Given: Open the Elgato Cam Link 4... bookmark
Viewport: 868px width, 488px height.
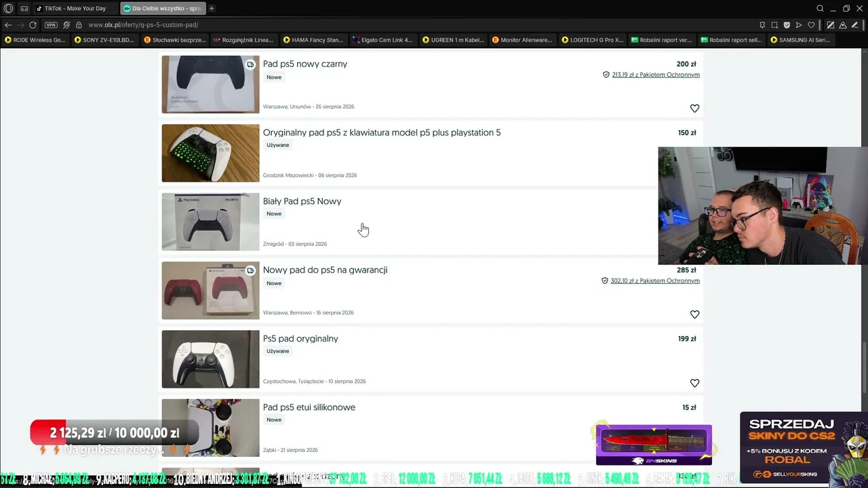Looking at the screenshot, I should pyautogui.click(x=382, y=40).
